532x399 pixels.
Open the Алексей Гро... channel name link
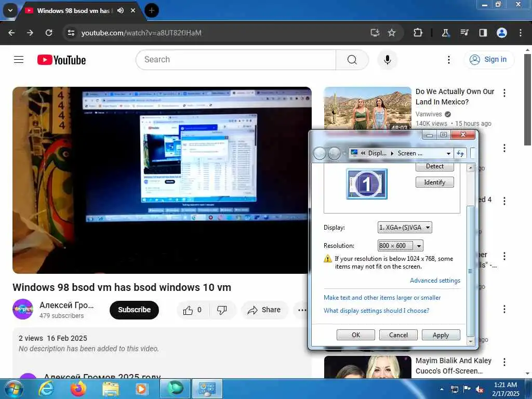point(66,305)
